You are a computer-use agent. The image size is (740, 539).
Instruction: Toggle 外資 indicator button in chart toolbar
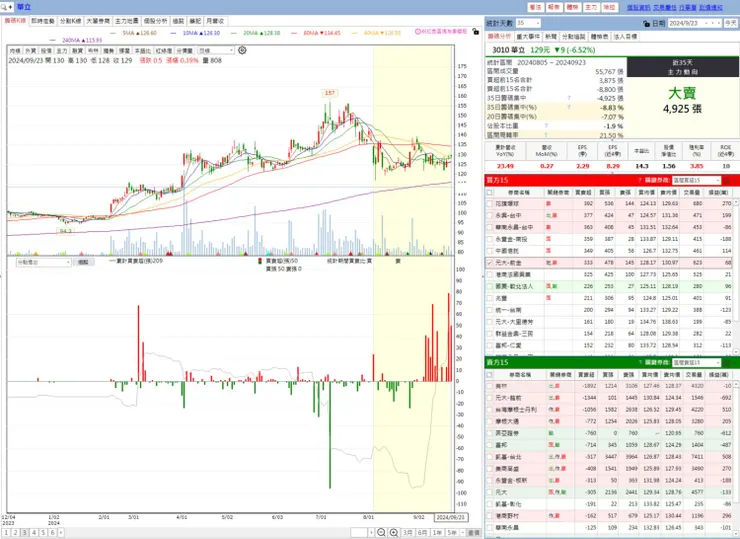31,51
